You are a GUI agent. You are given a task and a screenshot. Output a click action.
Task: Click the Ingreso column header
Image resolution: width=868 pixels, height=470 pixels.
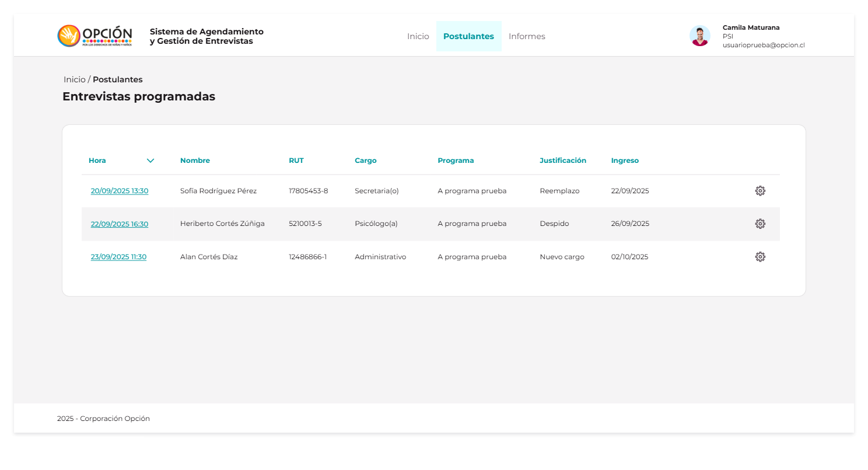coord(625,161)
